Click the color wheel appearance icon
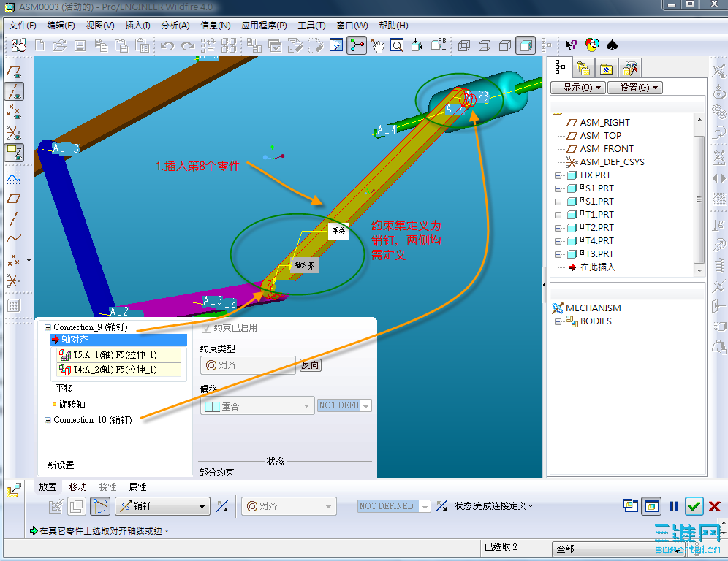The image size is (728, 561). coord(592,45)
